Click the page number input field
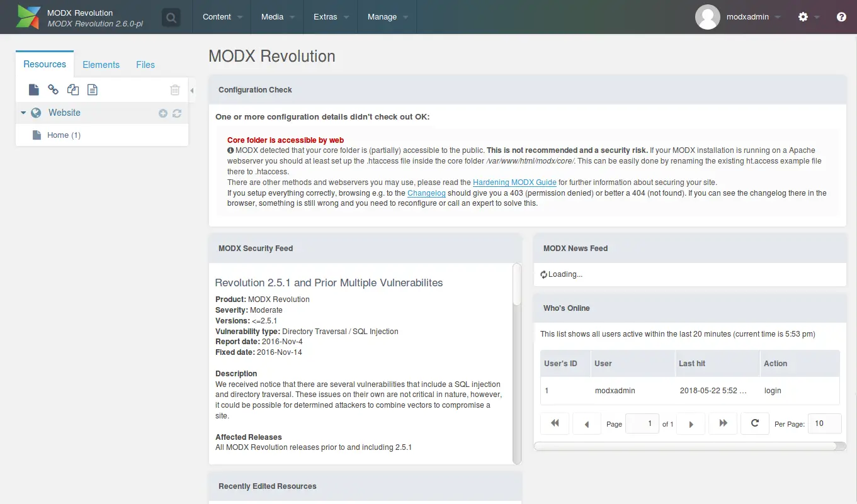Screen dimensions: 857x504 tap(642, 423)
